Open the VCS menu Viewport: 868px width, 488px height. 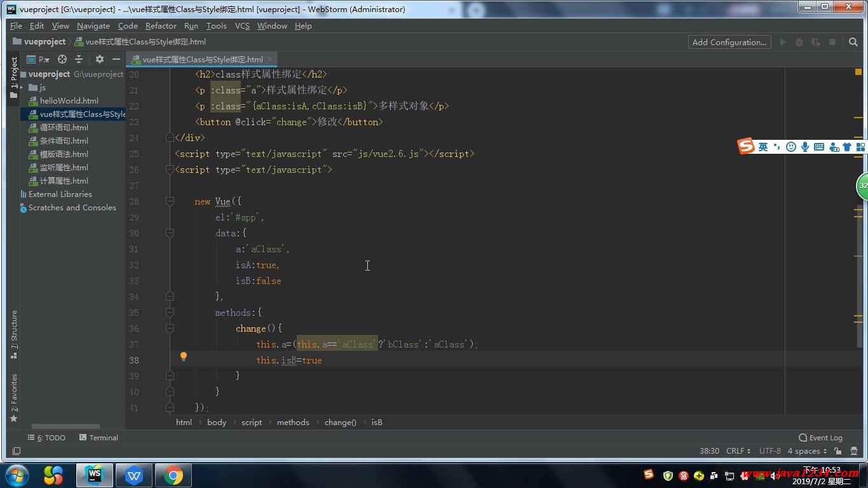[x=242, y=26]
